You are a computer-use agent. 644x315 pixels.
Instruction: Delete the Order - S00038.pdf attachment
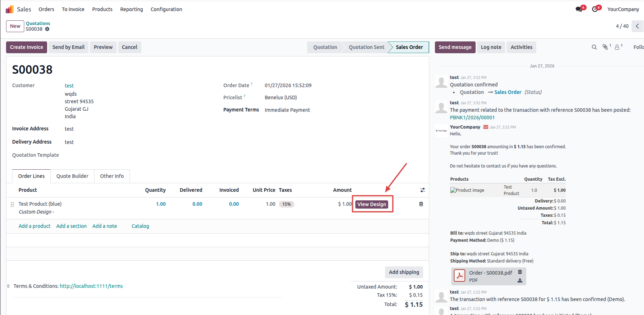(520, 272)
